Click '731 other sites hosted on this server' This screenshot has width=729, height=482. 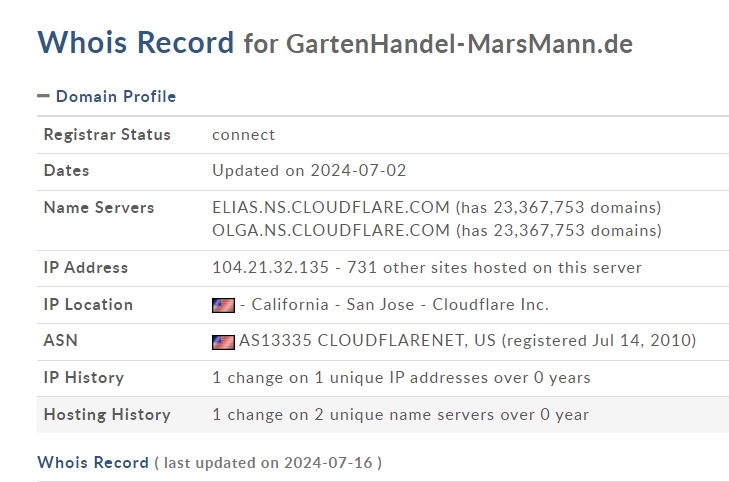tap(494, 268)
